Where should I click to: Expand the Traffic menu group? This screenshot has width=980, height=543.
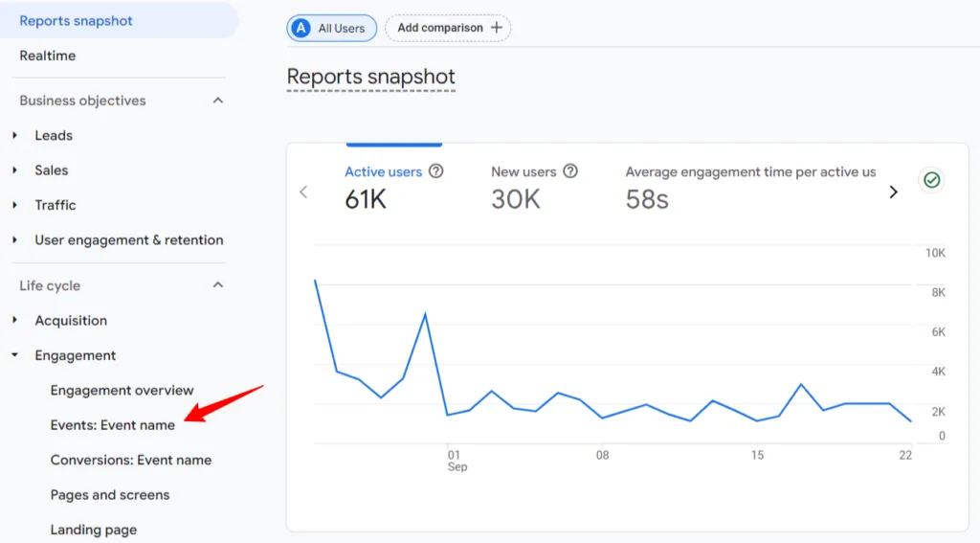click(x=15, y=205)
